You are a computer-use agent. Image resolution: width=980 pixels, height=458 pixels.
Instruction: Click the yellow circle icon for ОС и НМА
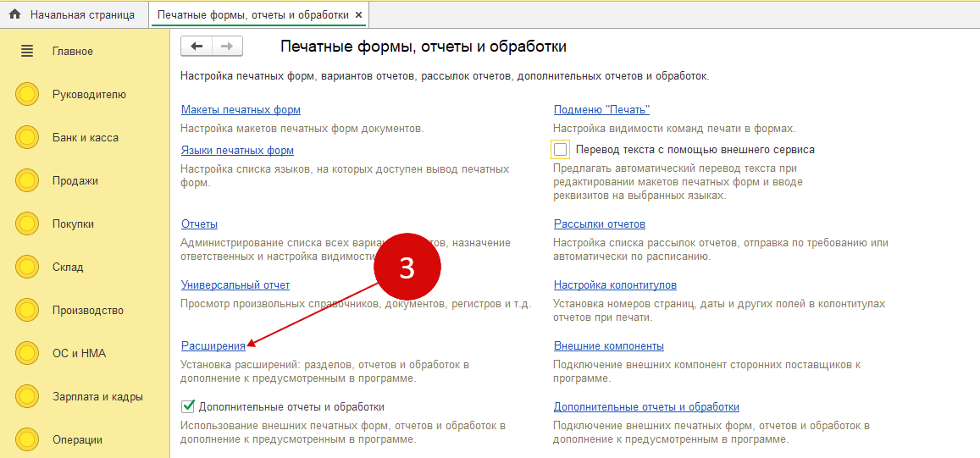(26, 354)
